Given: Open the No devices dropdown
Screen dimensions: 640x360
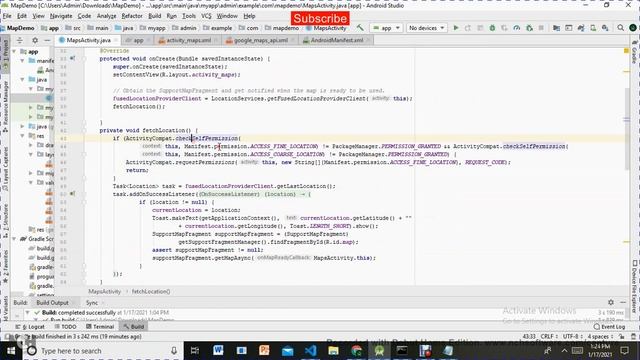Looking at the screenshot, I should click(x=427, y=28).
